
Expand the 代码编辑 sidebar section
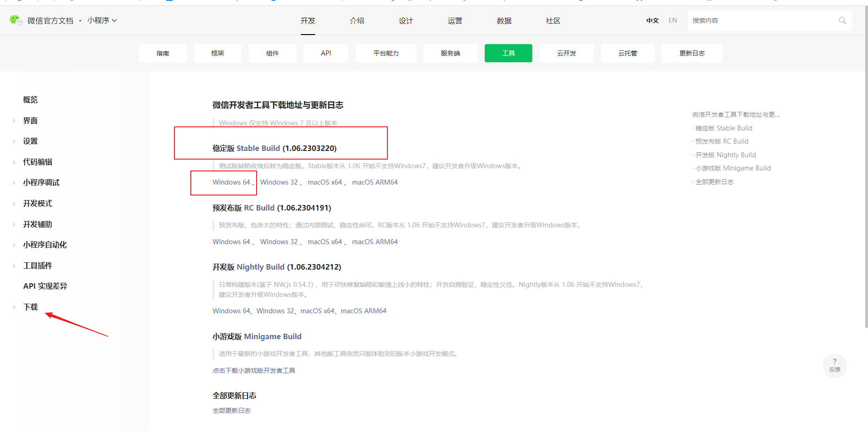point(14,162)
